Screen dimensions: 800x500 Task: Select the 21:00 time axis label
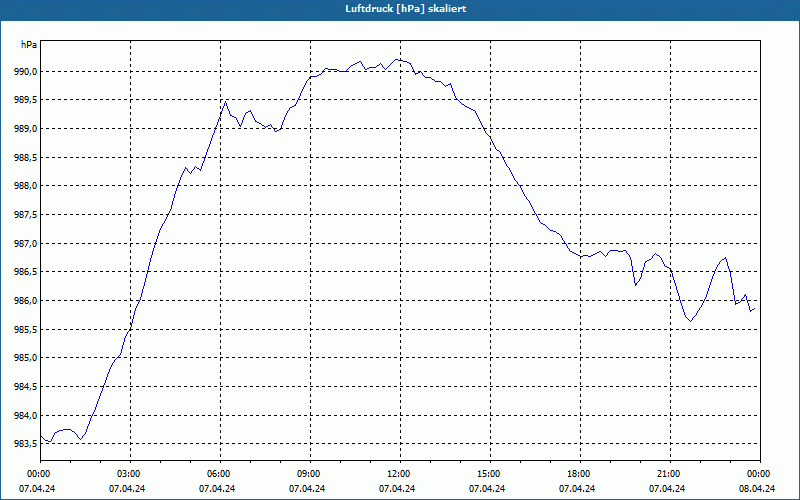pos(667,474)
